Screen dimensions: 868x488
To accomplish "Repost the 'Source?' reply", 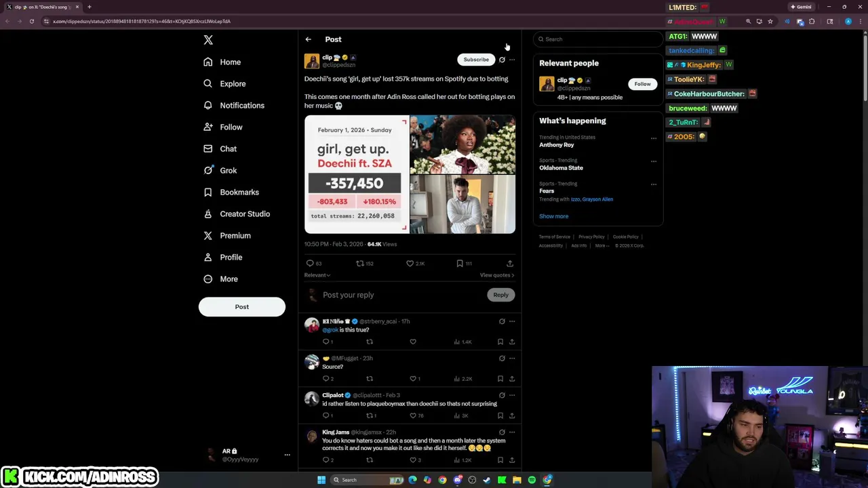I will (370, 379).
